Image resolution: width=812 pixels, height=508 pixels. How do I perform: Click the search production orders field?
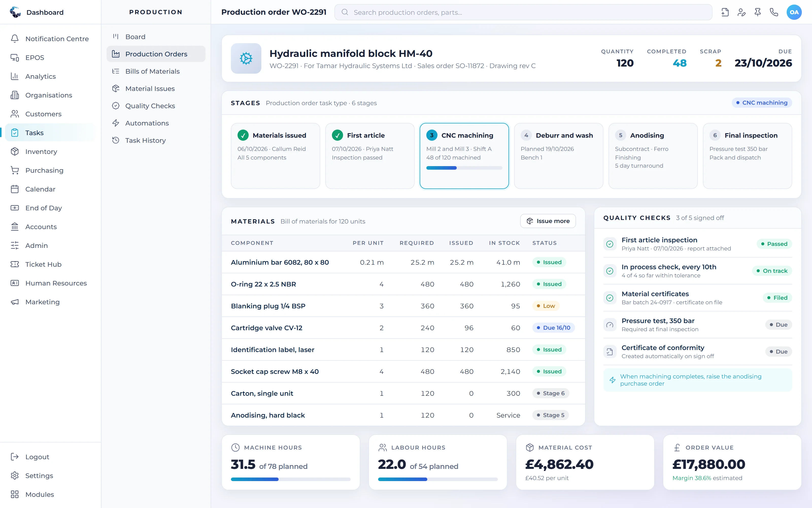(x=523, y=12)
